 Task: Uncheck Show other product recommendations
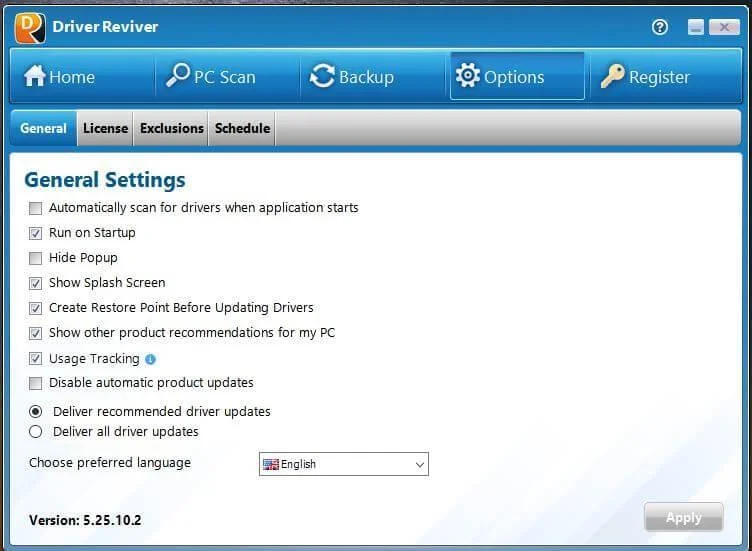(35, 333)
